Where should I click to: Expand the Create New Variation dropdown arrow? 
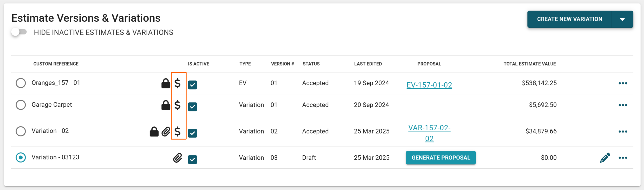622,19
